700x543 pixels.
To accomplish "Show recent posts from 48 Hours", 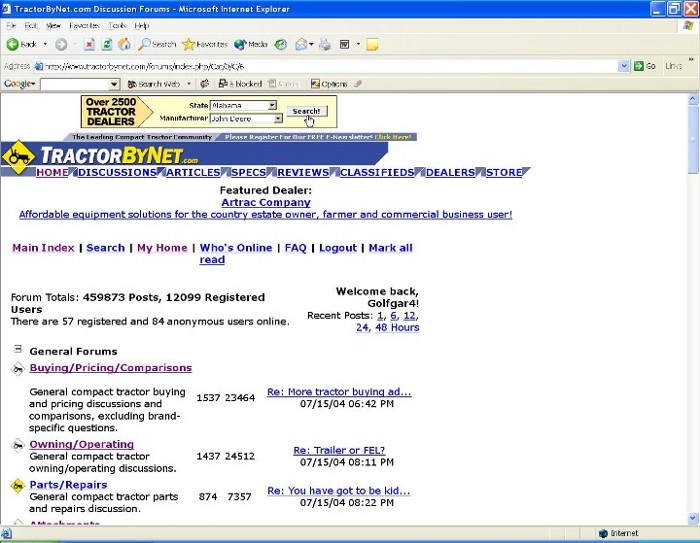I will coord(397,327).
